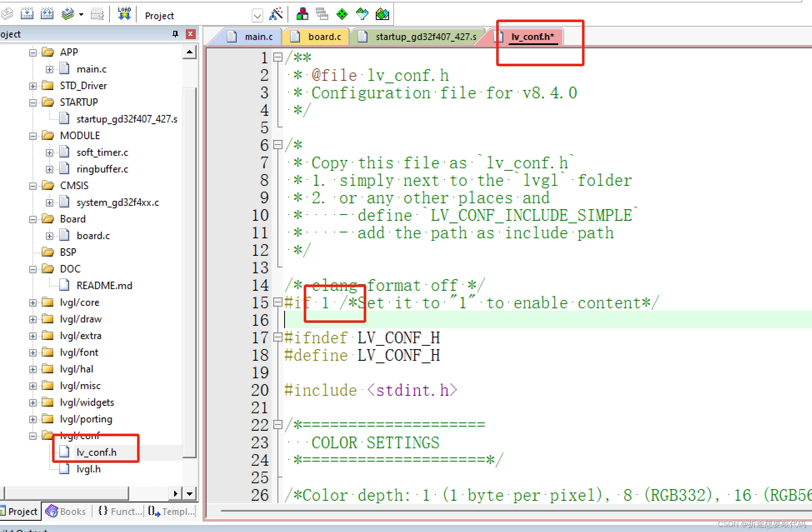Open Options for Target magic wand

[x=276, y=14]
